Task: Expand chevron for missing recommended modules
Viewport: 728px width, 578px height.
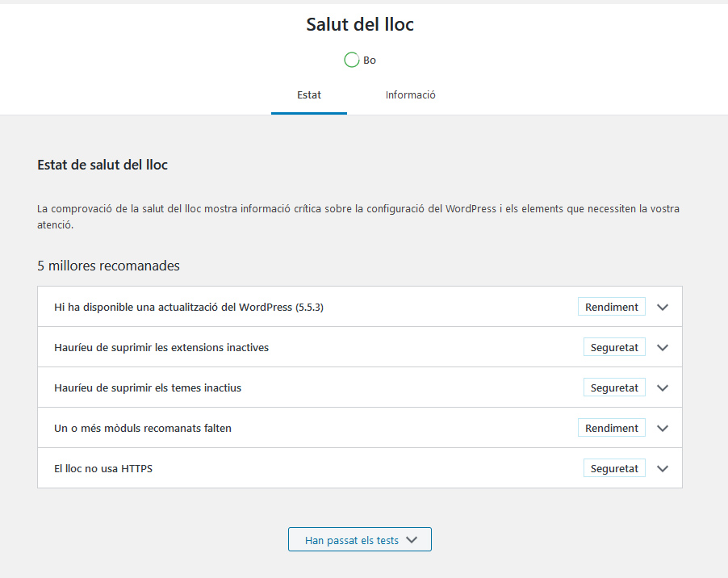Action: 663,429
